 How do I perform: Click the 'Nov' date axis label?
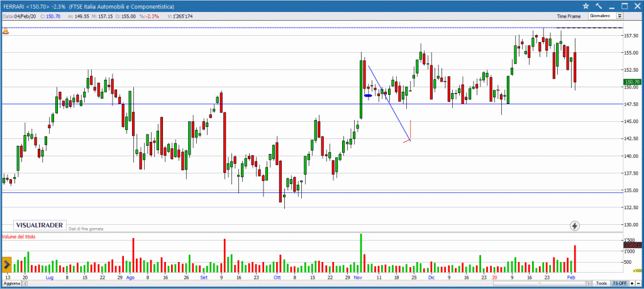(357, 278)
